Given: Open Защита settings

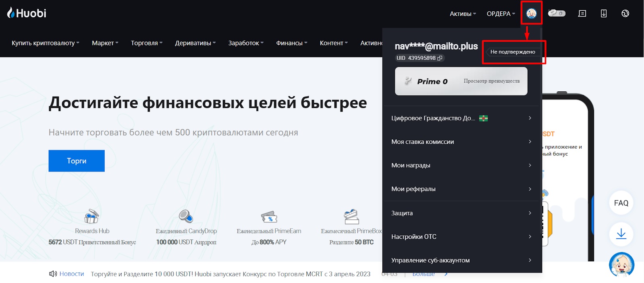Looking at the screenshot, I should (x=462, y=213).
